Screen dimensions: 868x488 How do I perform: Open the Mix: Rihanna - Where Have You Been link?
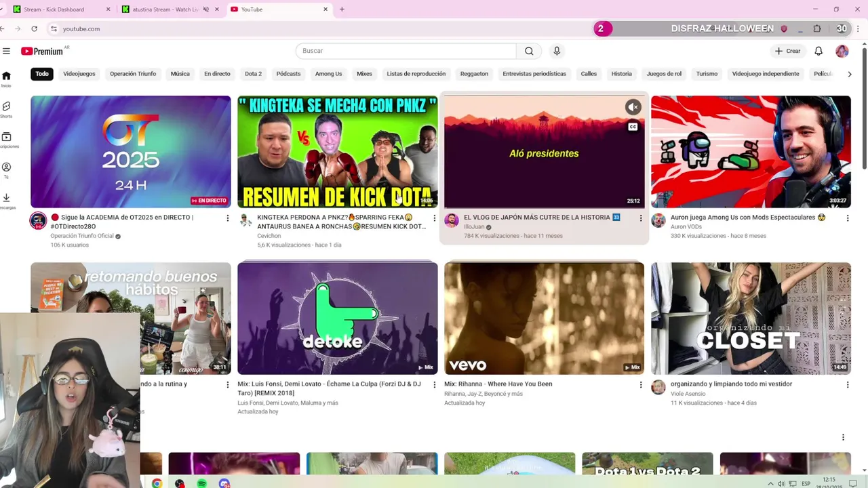pyautogui.click(x=498, y=384)
